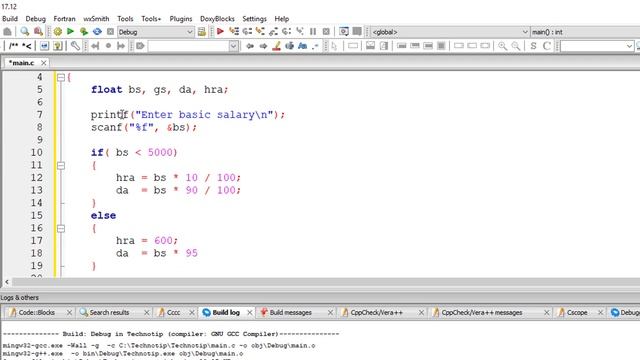Click the incremental search text field

click(189, 46)
